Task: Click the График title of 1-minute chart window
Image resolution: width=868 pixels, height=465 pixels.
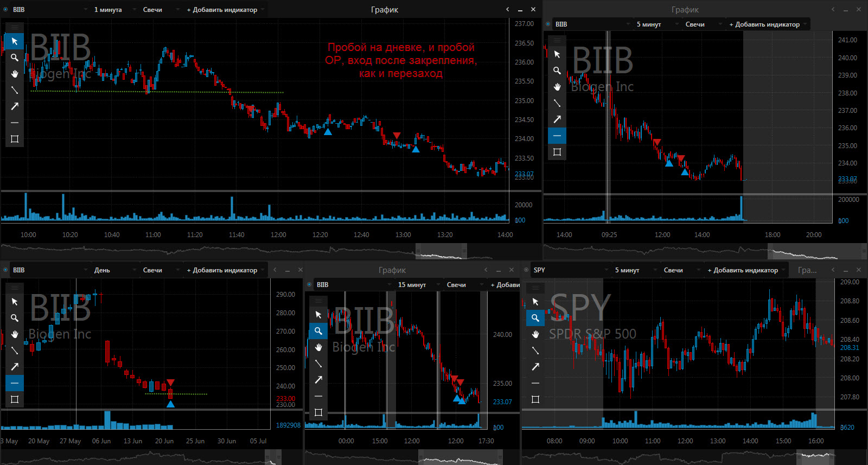Action: click(x=385, y=9)
